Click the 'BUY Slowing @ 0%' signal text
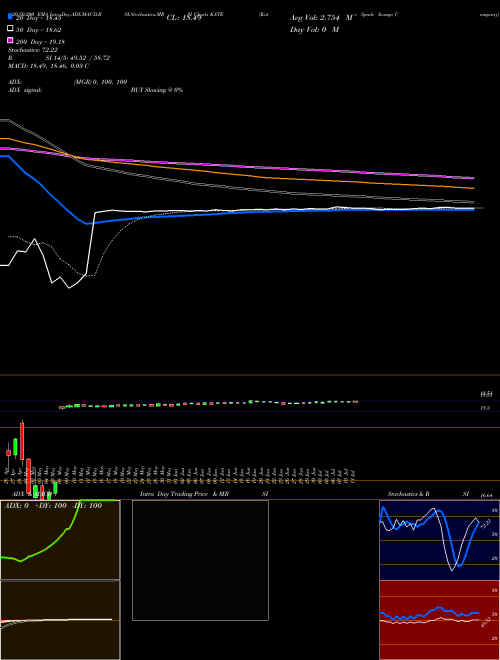The width and height of the screenshot is (500, 660). pyautogui.click(x=157, y=90)
